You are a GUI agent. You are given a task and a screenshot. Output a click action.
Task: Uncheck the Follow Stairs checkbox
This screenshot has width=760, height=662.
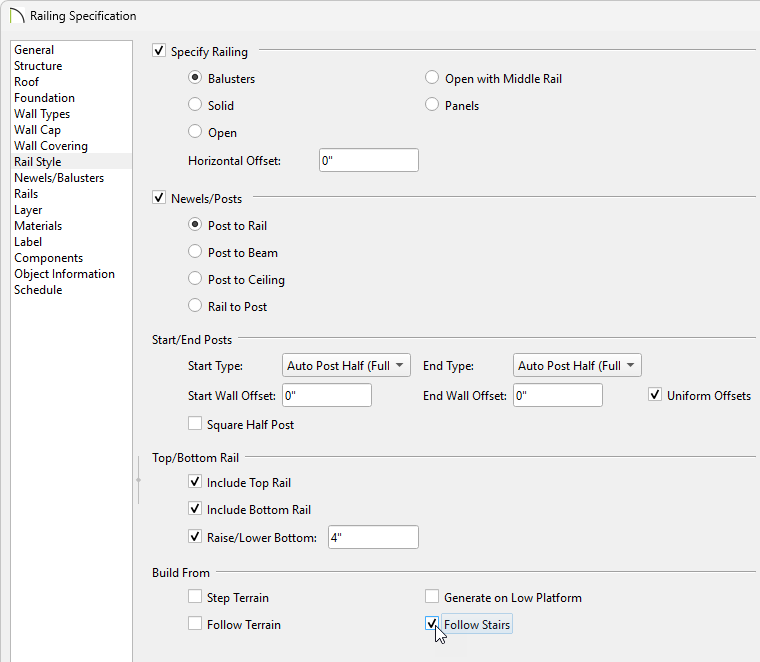pos(432,624)
